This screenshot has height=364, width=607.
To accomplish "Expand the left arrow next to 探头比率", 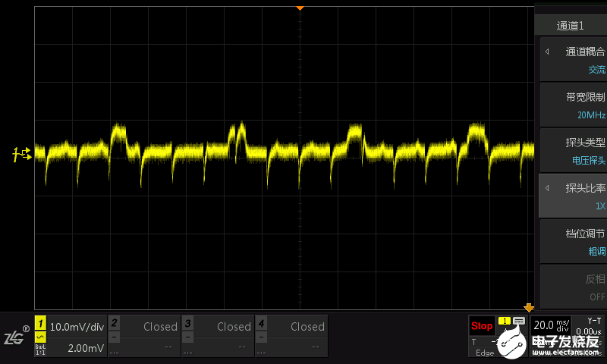I will pyautogui.click(x=547, y=188).
